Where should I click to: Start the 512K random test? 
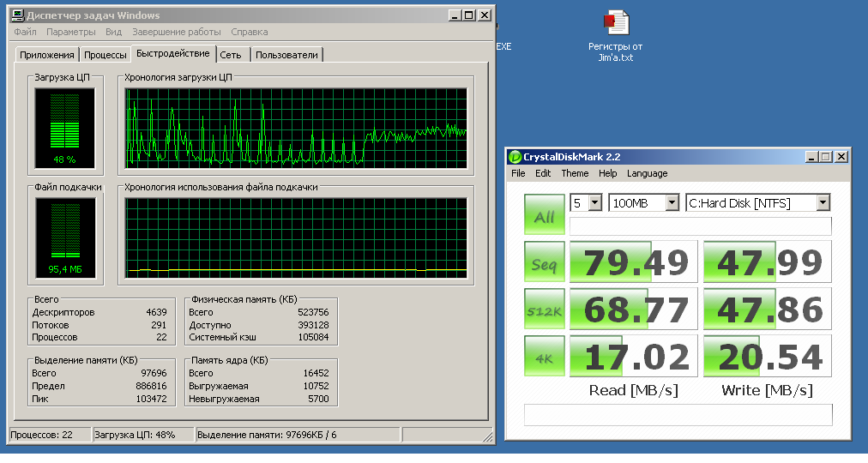click(544, 309)
